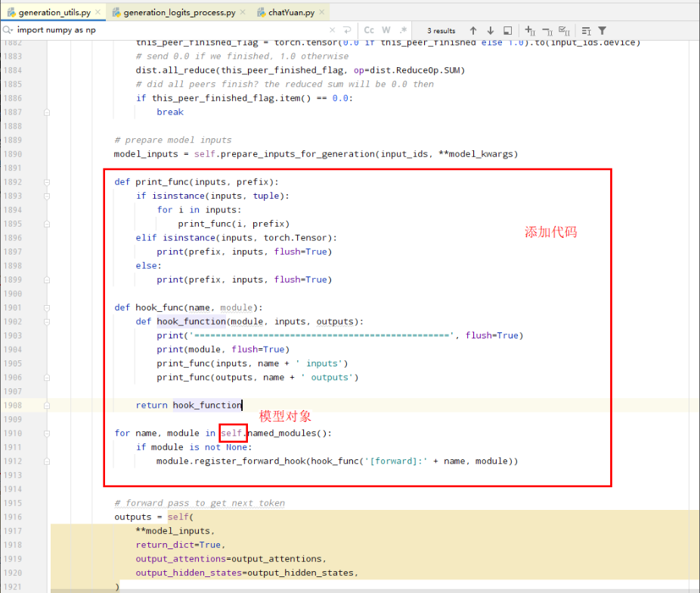Click the new line icon in search field
Screen dimensions: 700x593
(347, 30)
